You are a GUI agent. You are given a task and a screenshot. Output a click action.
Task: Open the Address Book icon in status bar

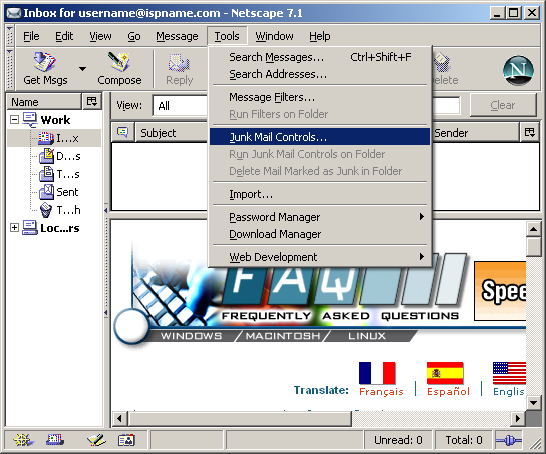point(126,440)
